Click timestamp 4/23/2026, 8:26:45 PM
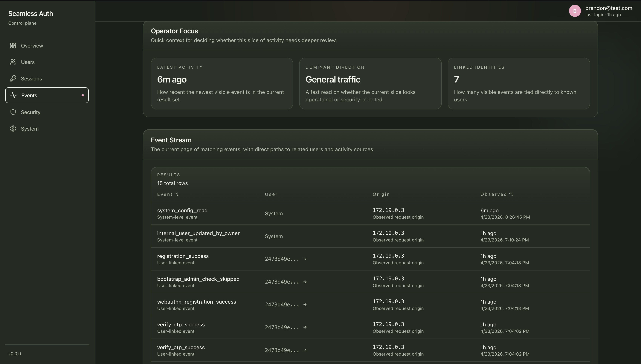 click(505, 217)
